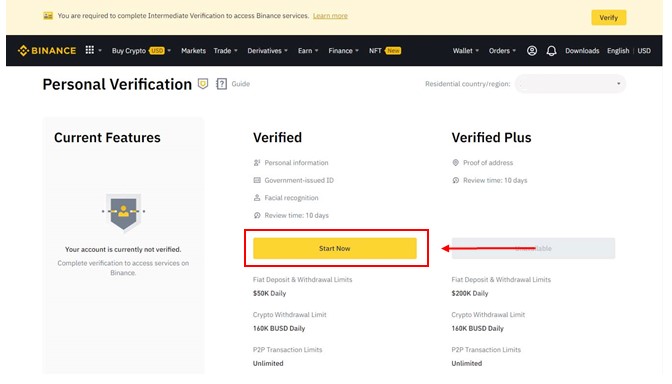The width and height of the screenshot is (672, 384).
Task: Click the Personal Verification heading
Action: pos(117,84)
